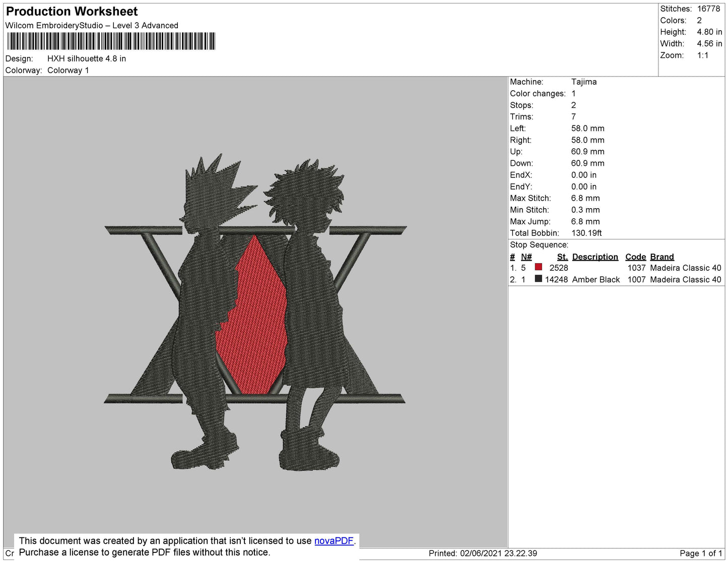This screenshot has width=728, height=563.
Task: Click the Production Worksheet title
Action: point(72,12)
